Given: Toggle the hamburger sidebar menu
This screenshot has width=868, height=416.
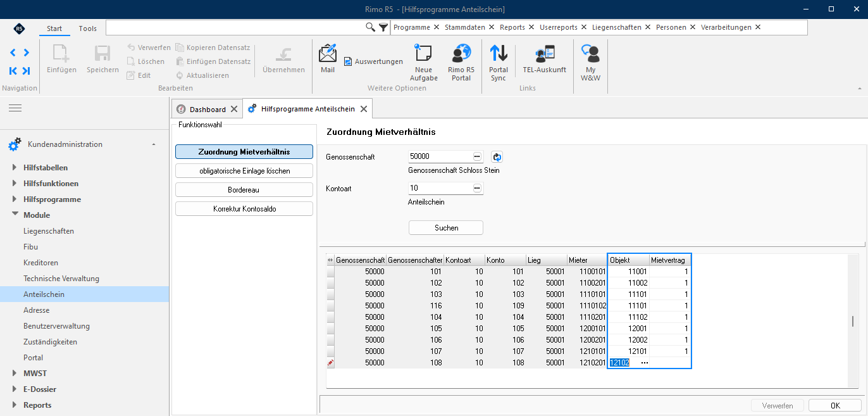Looking at the screenshot, I should tap(15, 108).
